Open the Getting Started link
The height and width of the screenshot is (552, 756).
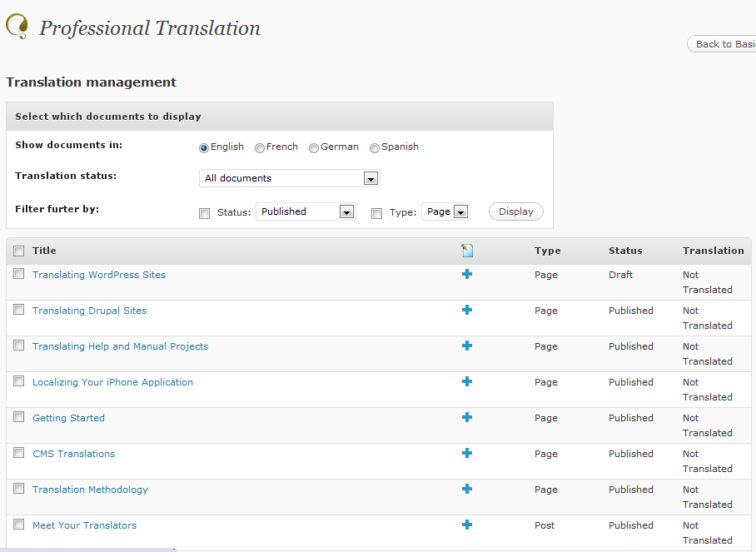(x=68, y=418)
